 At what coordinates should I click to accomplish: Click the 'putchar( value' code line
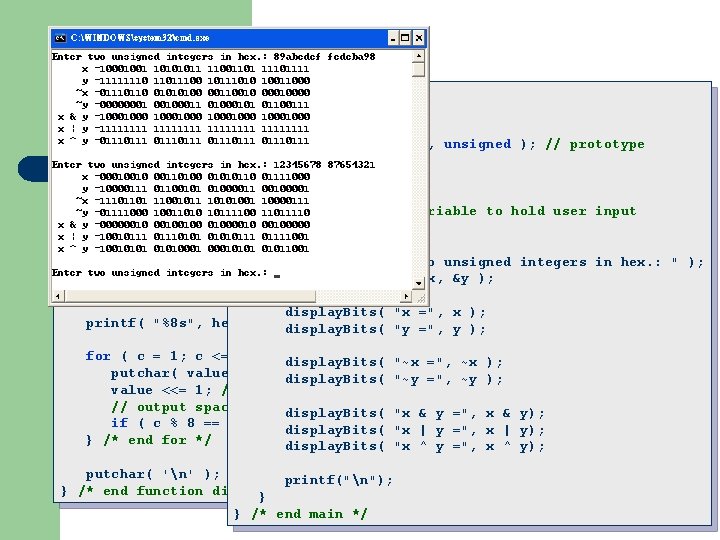point(169,373)
